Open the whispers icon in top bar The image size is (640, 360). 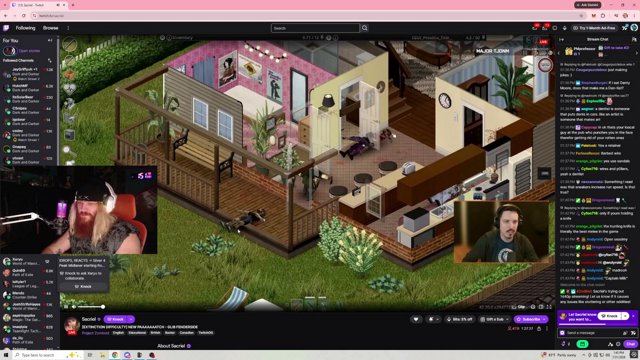tap(555, 28)
